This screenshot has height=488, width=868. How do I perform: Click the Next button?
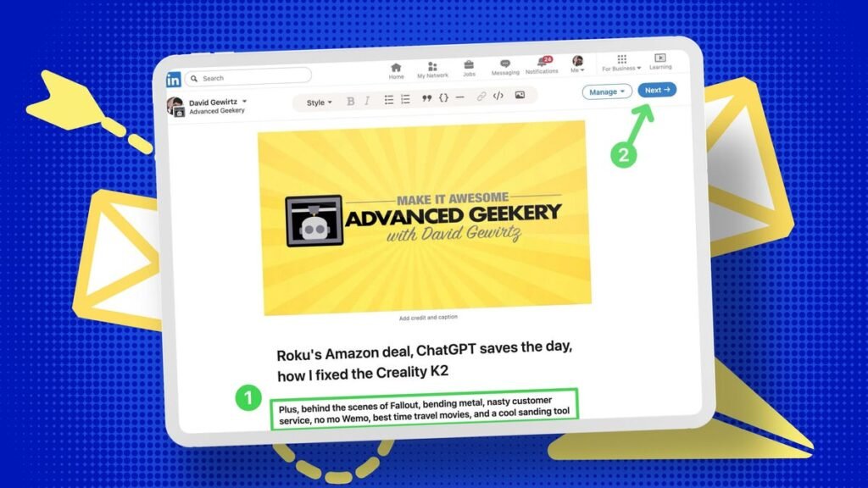656,90
